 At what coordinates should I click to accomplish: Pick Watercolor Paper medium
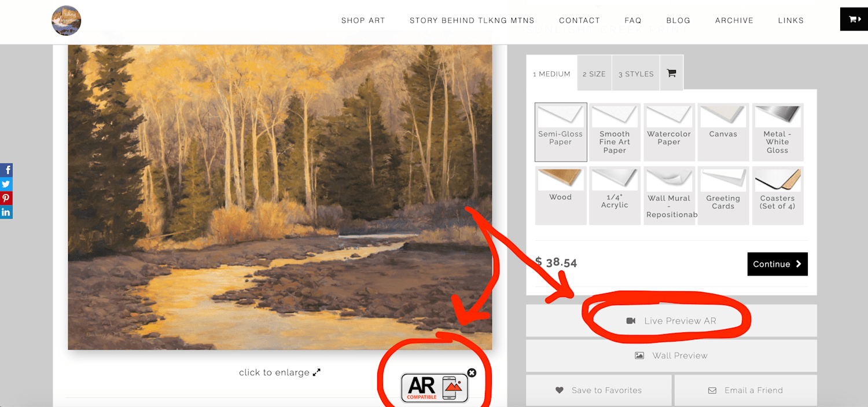pos(668,132)
